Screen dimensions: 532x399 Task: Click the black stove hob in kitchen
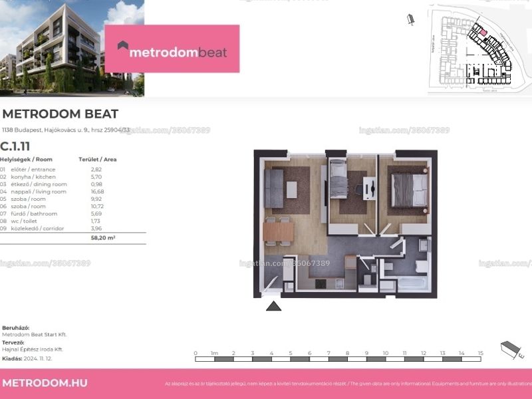click(321, 284)
